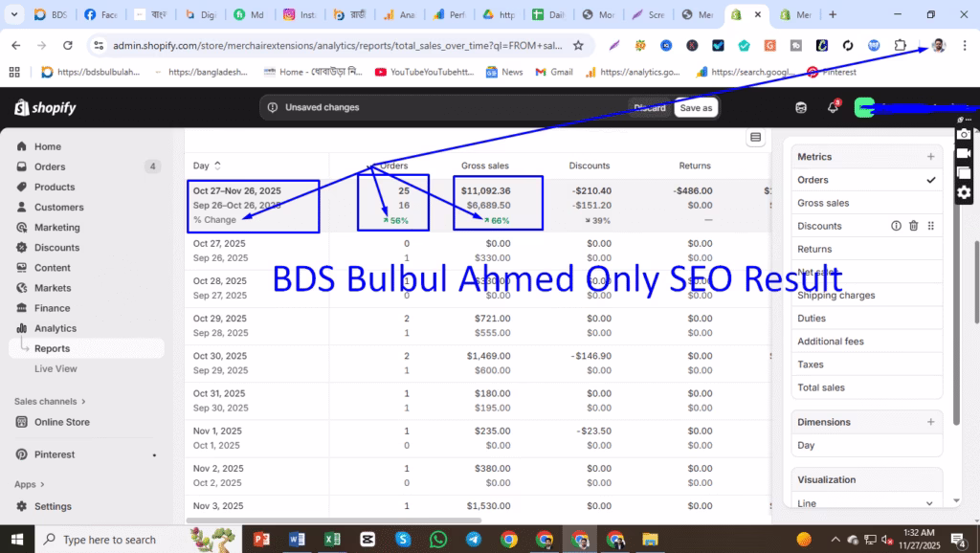The image size is (980, 553).
Task: Open table display options via hamburger icon
Action: tap(755, 137)
